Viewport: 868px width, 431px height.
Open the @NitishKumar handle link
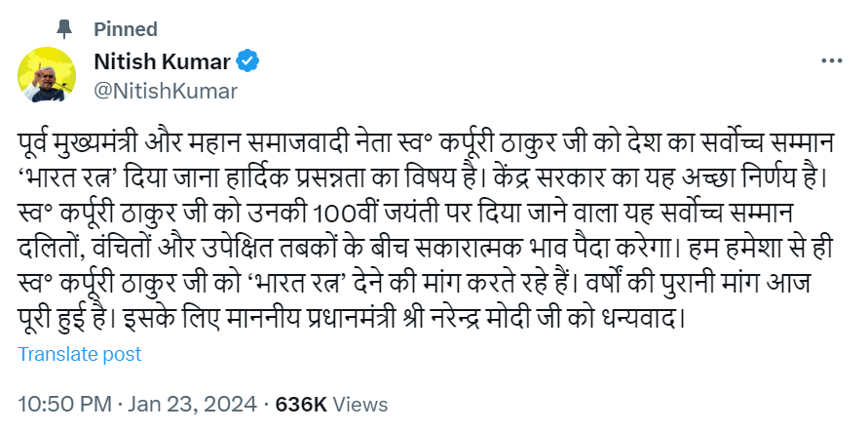point(150,90)
